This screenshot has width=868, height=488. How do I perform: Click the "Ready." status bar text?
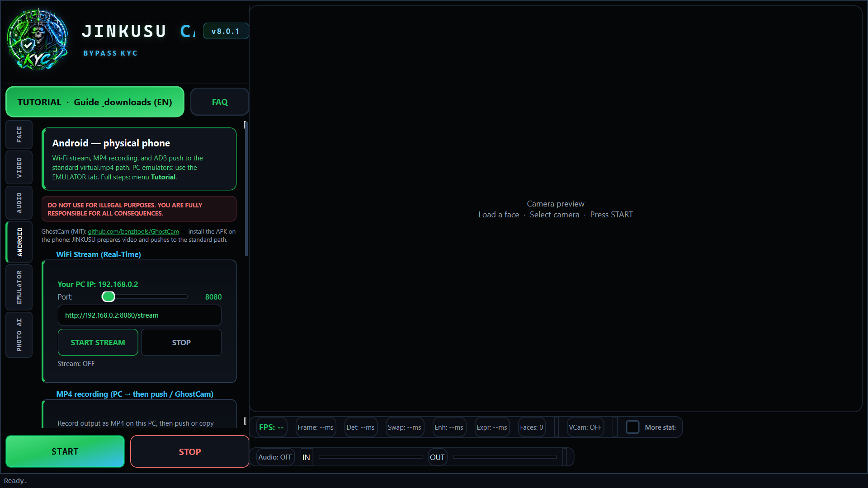(16, 481)
